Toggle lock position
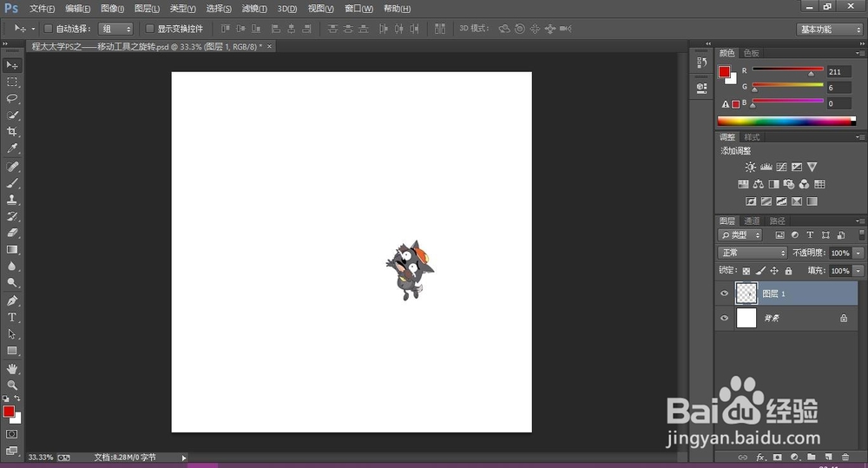 coord(774,271)
